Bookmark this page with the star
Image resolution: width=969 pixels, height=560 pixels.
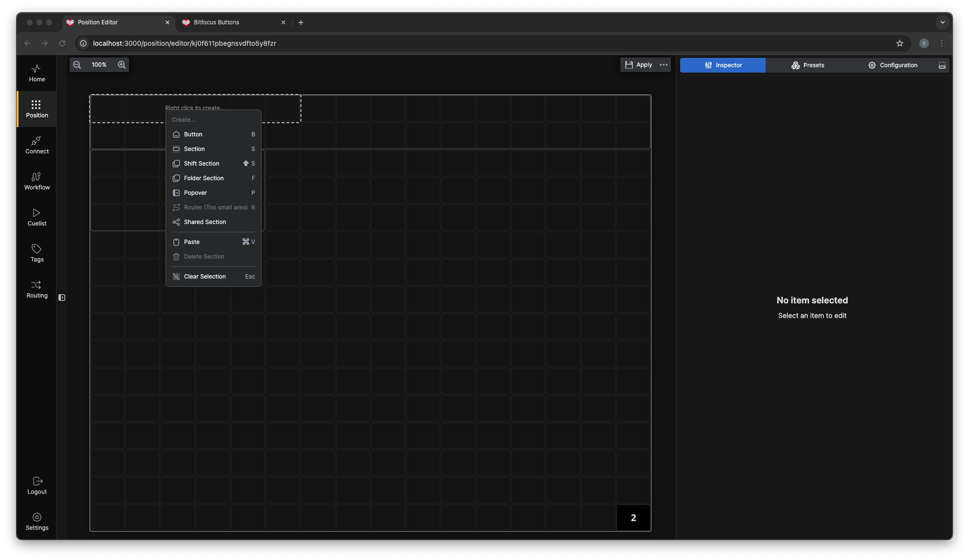click(x=900, y=43)
